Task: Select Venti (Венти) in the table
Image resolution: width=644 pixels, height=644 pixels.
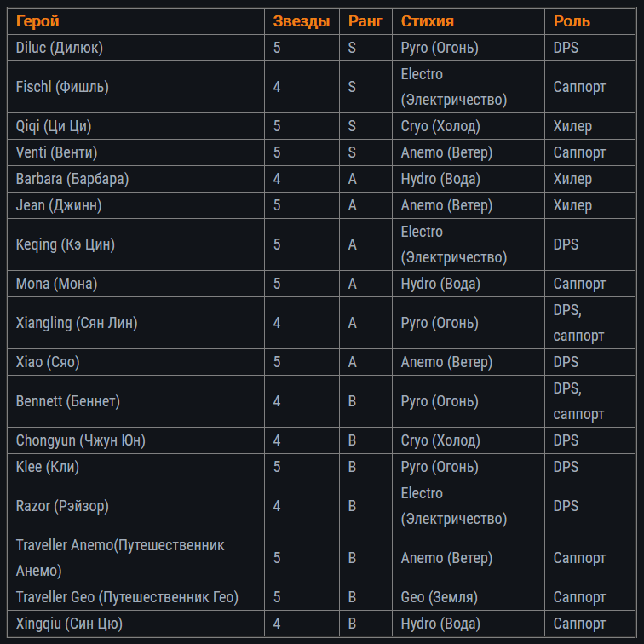Action: click(x=56, y=152)
